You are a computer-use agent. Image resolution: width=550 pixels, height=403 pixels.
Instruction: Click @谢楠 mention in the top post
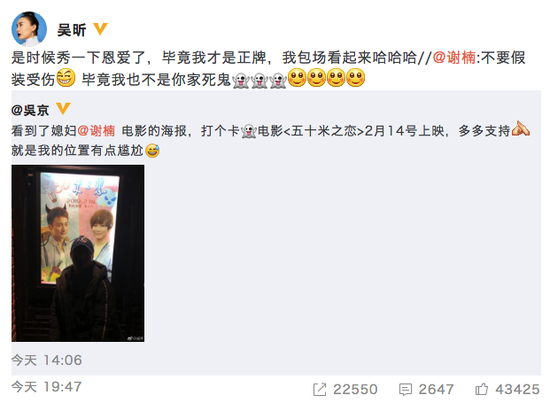click(x=454, y=58)
